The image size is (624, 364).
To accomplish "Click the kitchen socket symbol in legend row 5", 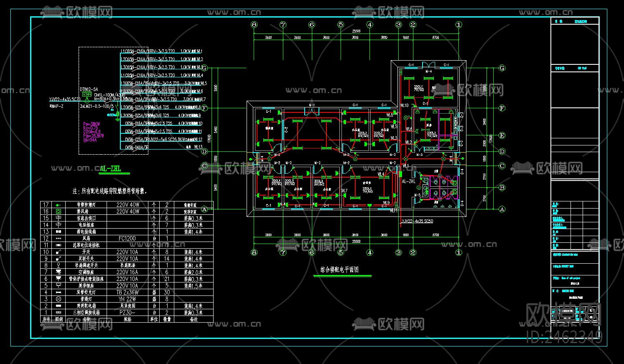I will click(59, 285).
